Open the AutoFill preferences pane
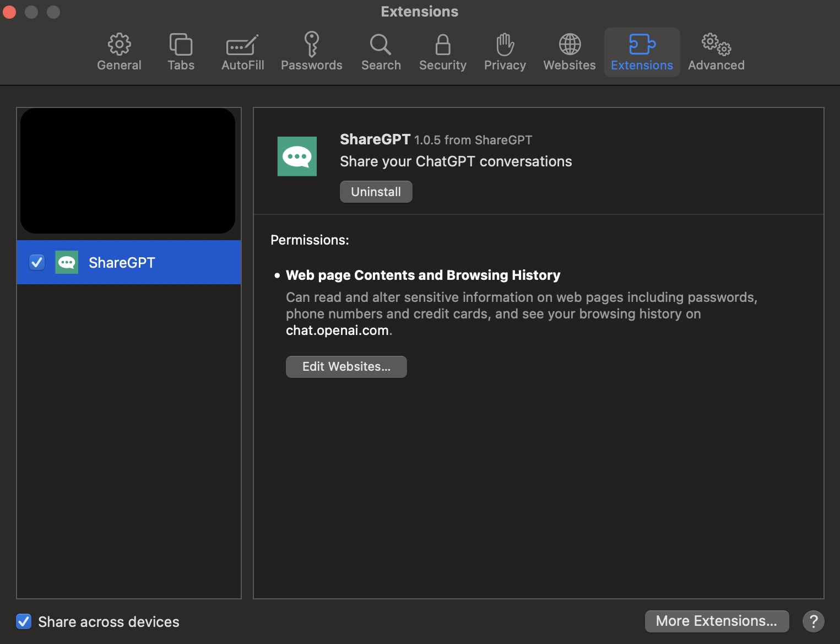The height and width of the screenshot is (644, 840). [242, 52]
